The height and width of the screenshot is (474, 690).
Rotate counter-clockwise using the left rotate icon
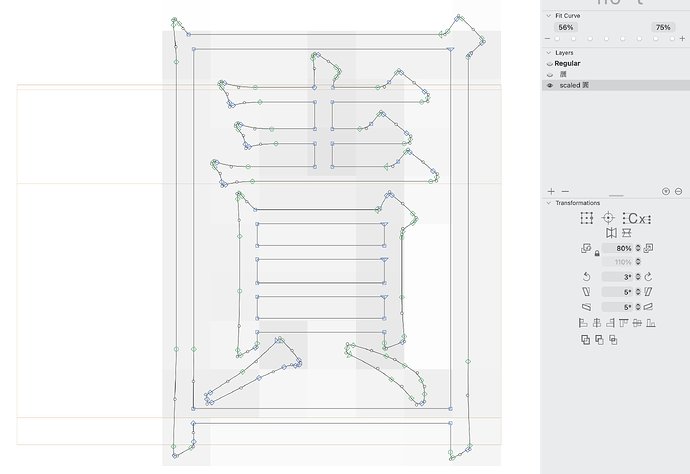point(588,277)
